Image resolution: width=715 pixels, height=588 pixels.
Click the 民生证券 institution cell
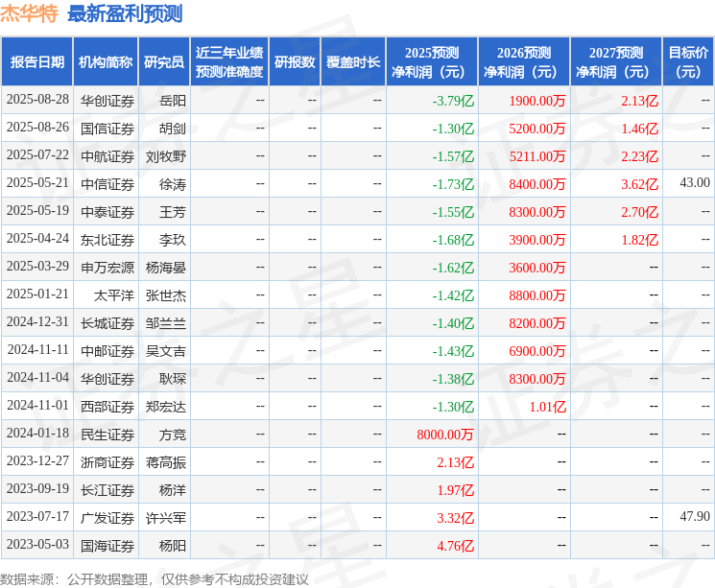tap(107, 435)
